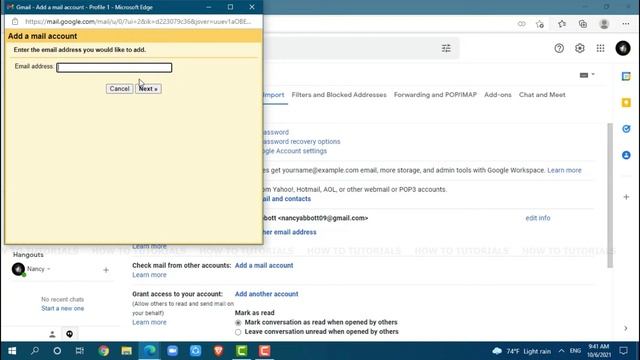
Task: Click the Edge add to favorites icon
Action: [x=540, y=24]
